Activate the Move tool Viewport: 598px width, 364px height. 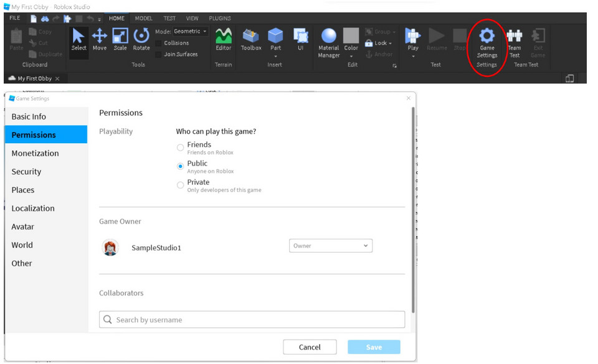pos(100,40)
